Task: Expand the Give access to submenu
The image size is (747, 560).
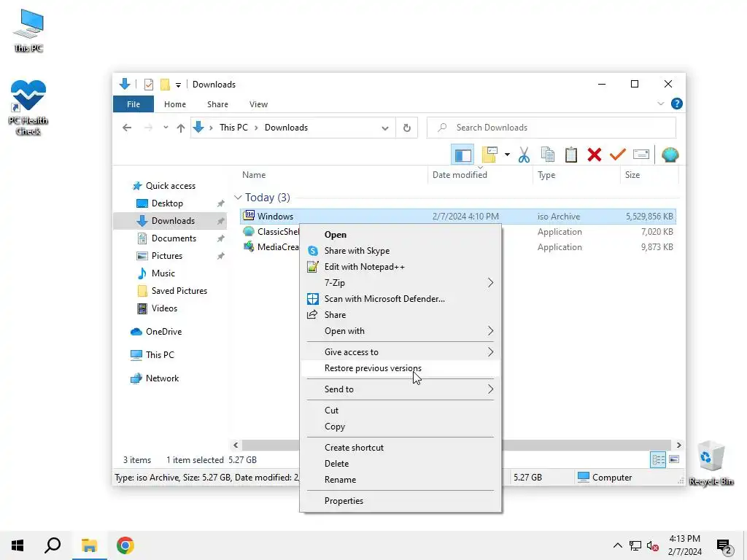Action: tap(400, 352)
